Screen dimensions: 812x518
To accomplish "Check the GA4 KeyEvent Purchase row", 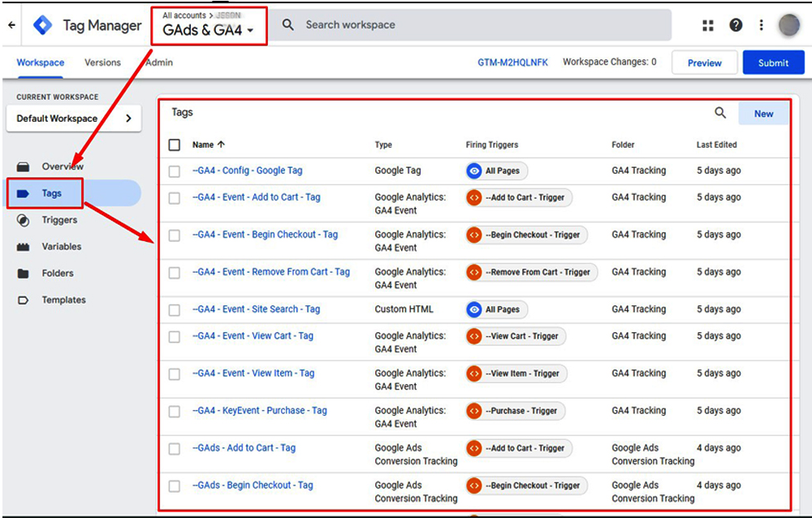I will [x=175, y=412].
